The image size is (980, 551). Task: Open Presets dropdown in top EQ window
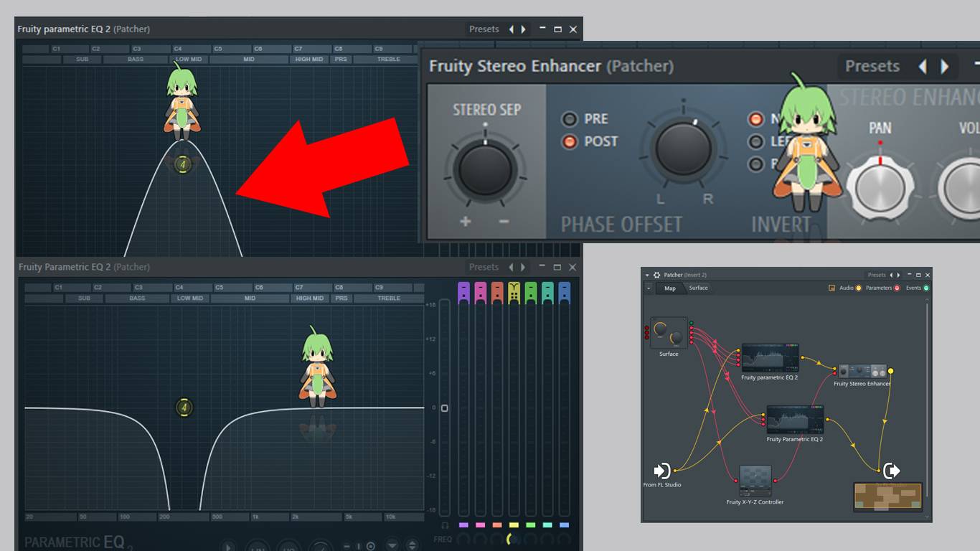pyautogui.click(x=484, y=29)
